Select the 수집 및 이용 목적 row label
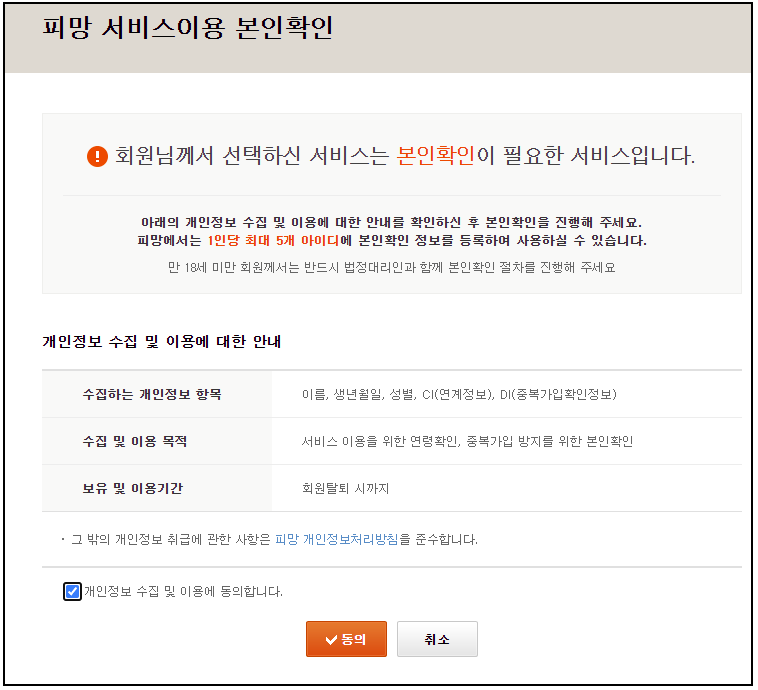This screenshot has width=758, height=690. click(135, 441)
